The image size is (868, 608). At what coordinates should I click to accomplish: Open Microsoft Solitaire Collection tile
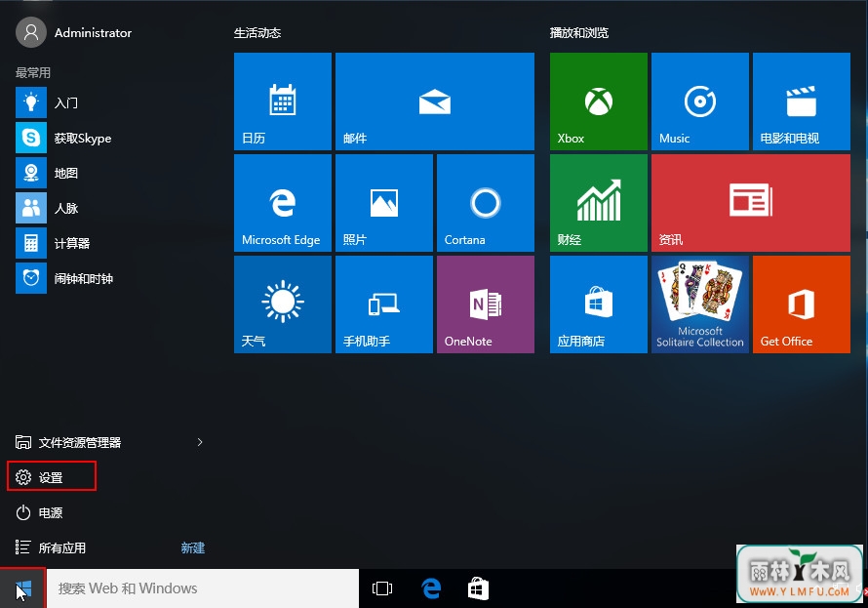click(699, 304)
